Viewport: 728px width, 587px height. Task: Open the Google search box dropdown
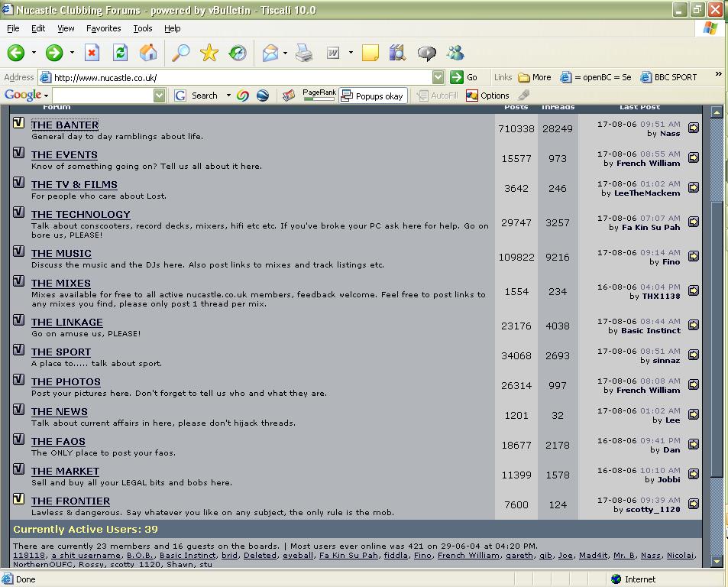tap(159, 96)
